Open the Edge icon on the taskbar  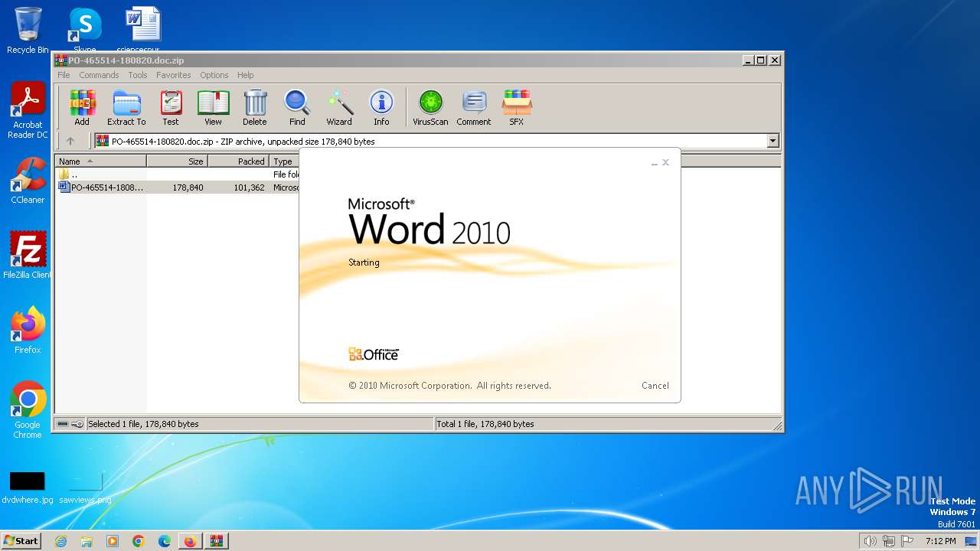165,541
